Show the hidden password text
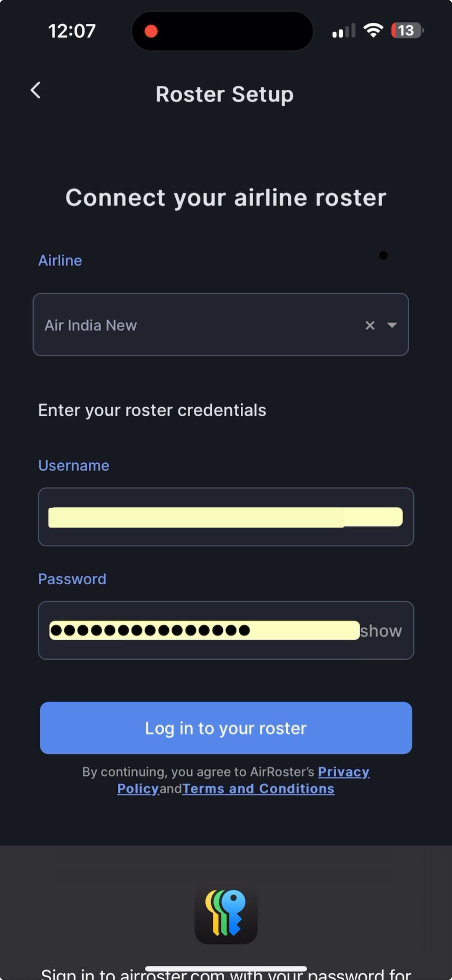The width and height of the screenshot is (452, 980). (x=381, y=631)
